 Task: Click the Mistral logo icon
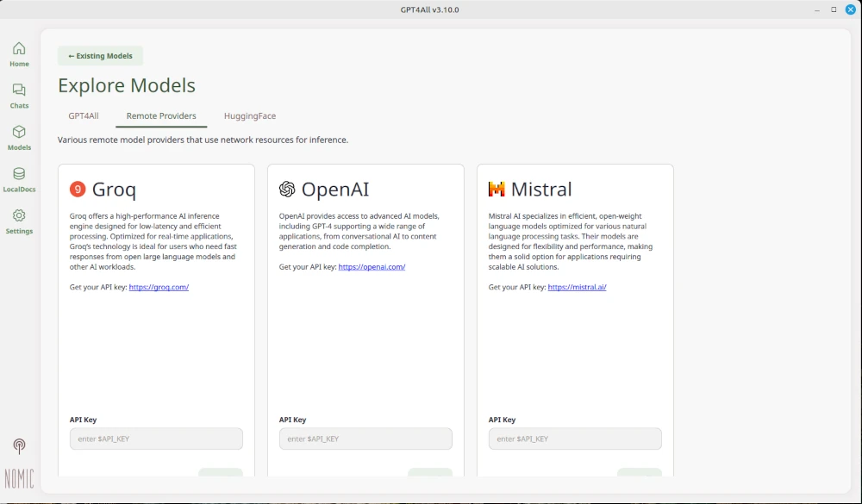pyautogui.click(x=497, y=189)
